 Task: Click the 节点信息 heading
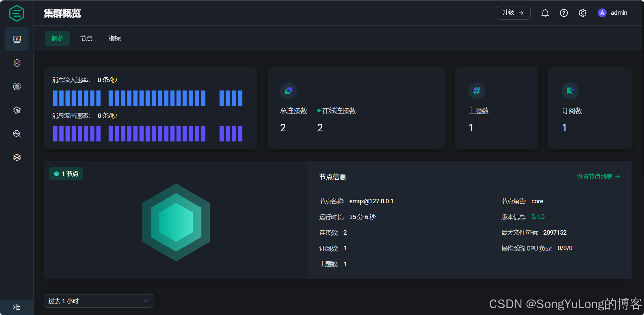pyautogui.click(x=333, y=177)
